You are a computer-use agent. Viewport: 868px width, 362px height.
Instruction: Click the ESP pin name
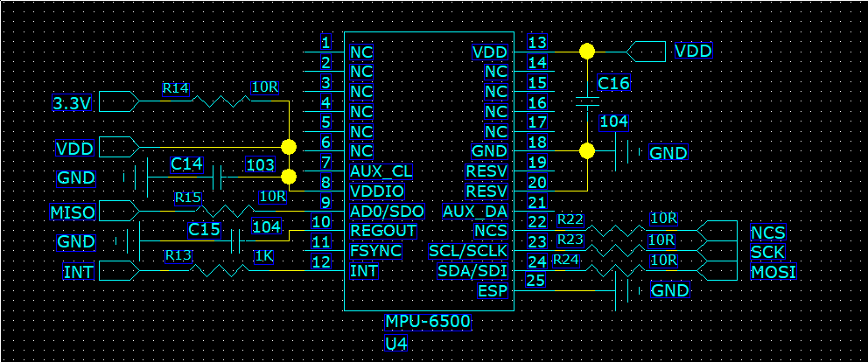click(493, 290)
